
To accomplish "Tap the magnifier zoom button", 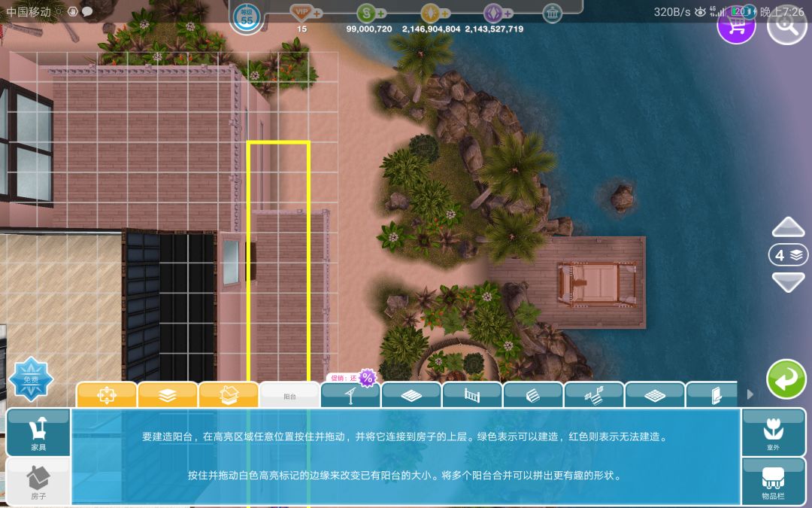I will [786, 24].
